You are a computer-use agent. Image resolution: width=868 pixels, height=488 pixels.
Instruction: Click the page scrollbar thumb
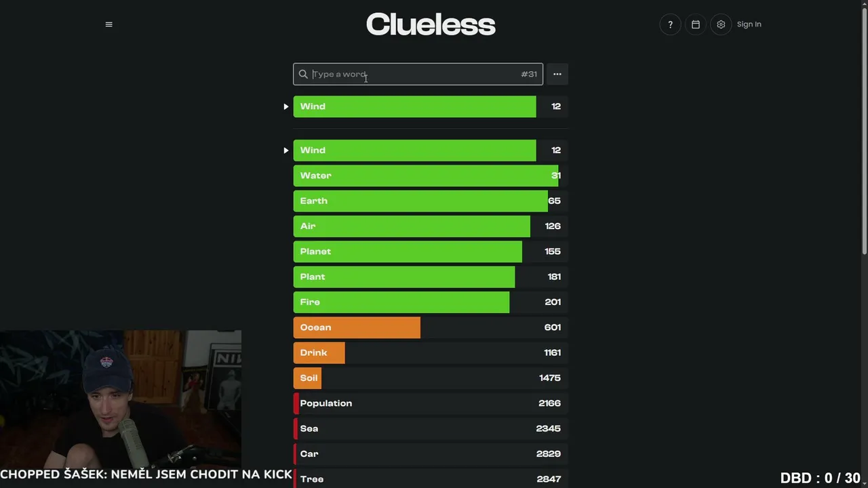[x=865, y=129]
